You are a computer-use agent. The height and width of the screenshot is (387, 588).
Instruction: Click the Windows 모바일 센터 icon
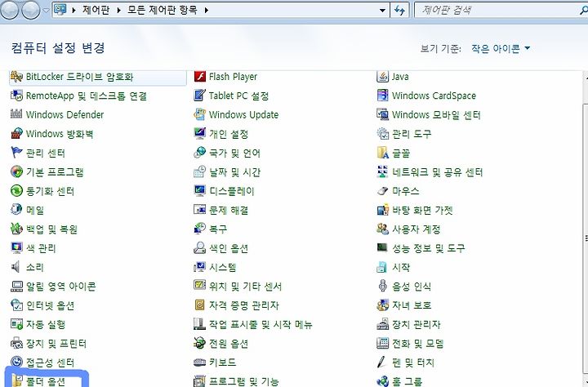pos(382,114)
